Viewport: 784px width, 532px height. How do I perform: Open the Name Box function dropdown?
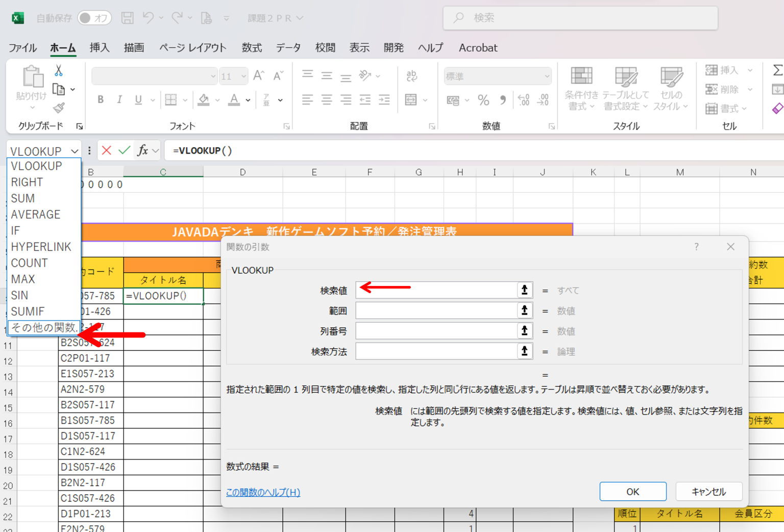click(x=73, y=150)
